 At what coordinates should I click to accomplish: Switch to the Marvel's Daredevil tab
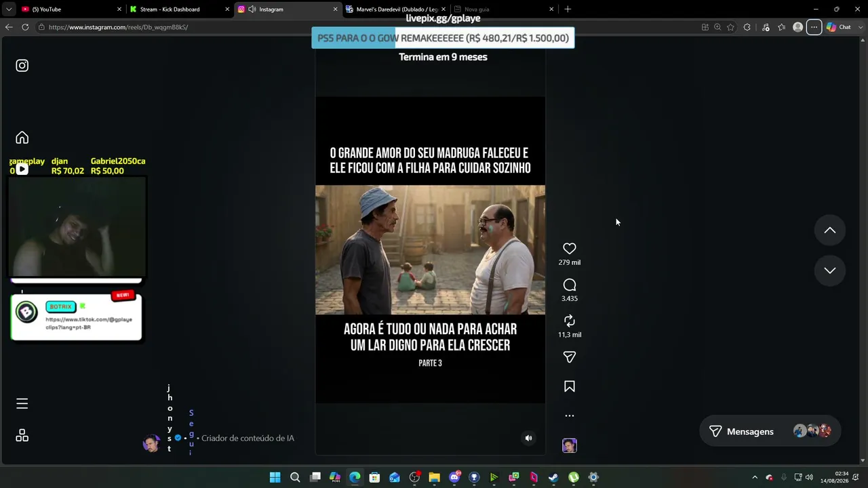coord(396,9)
